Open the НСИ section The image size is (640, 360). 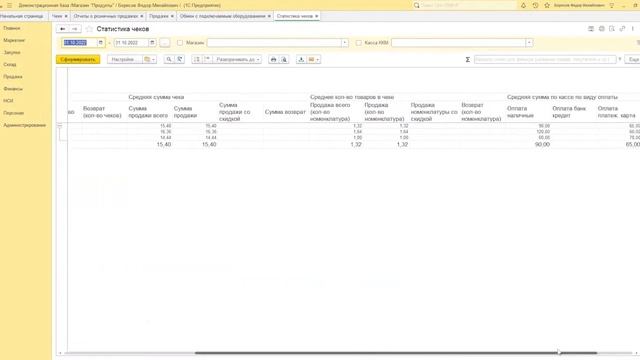pos(8,101)
